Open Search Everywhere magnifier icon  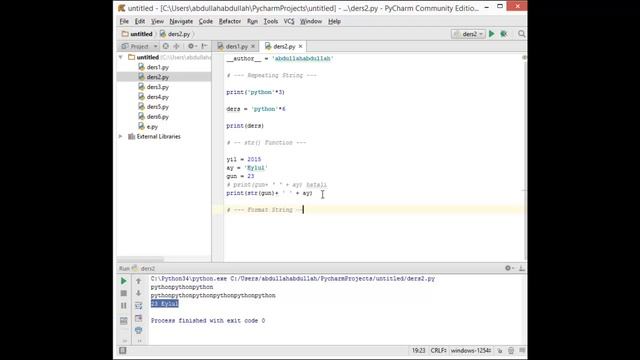coord(522,34)
